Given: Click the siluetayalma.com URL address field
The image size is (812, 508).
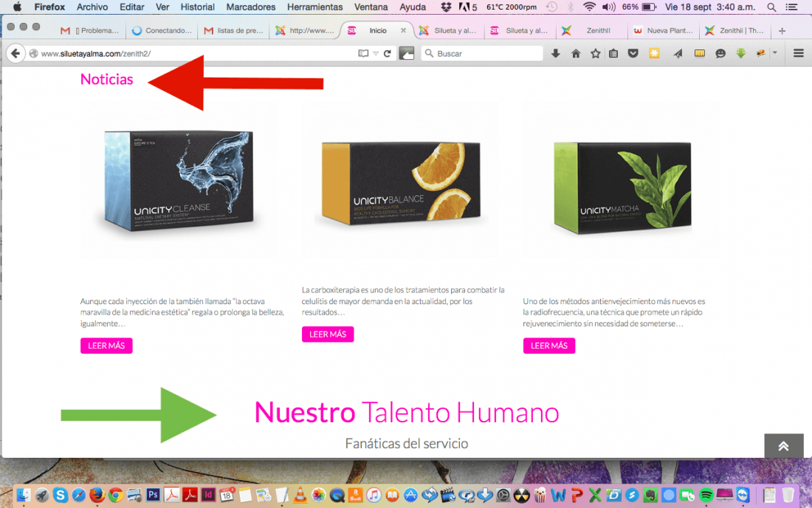Looking at the screenshot, I should [x=192, y=53].
